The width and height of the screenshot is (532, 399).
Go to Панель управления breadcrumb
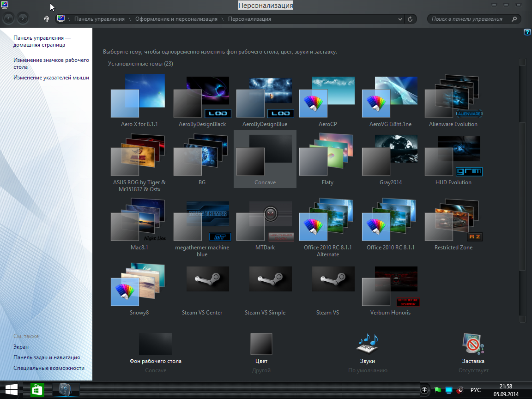(x=99, y=19)
